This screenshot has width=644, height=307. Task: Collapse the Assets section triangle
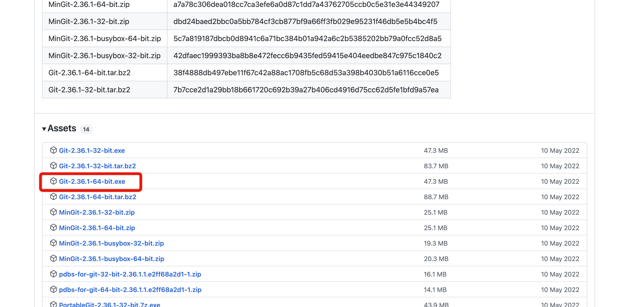44,129
